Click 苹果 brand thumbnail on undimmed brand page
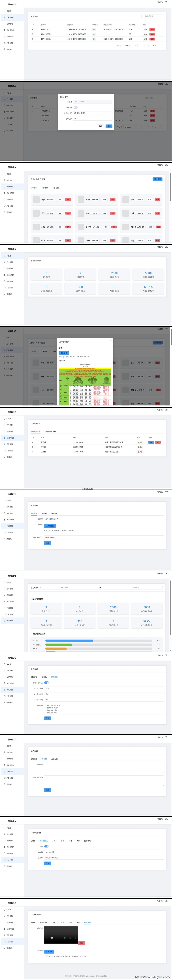Viewport: 172px width, 980px height. coord(36,199)
